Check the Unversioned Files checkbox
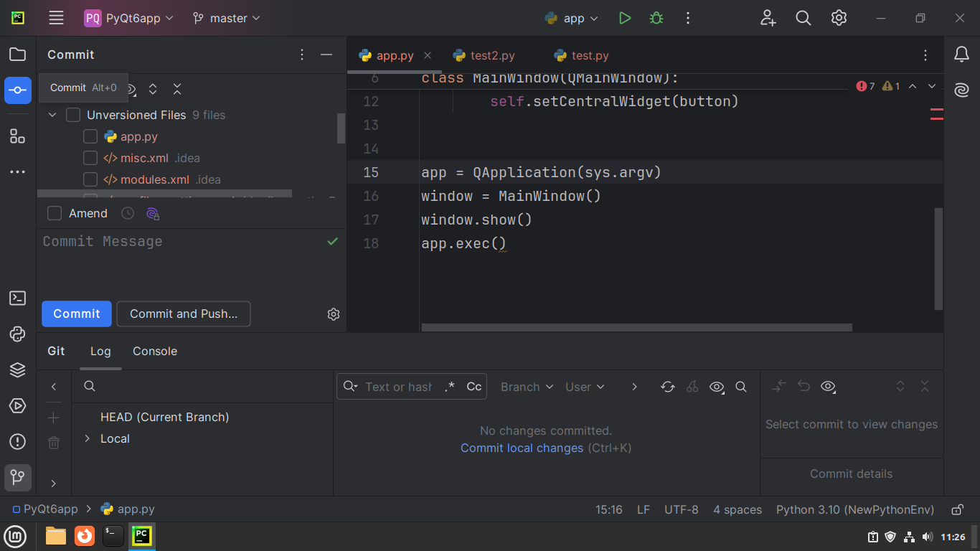This screenshot has height=551, width=980. [73, 115]
